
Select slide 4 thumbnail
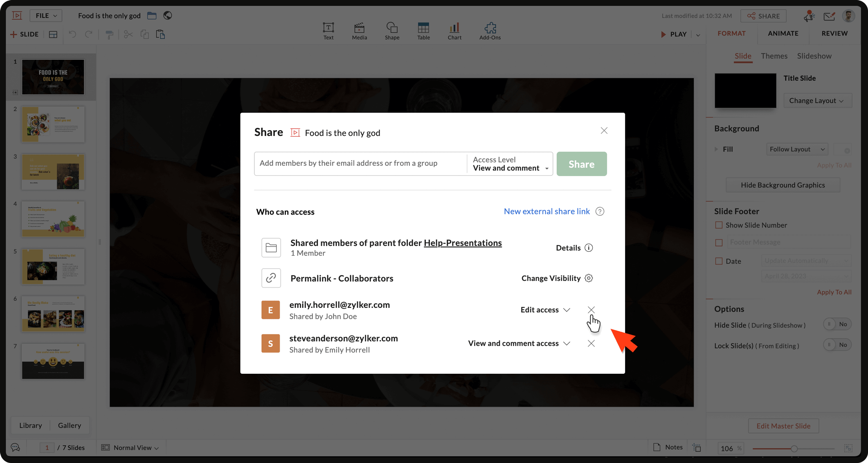pos(53,219)
